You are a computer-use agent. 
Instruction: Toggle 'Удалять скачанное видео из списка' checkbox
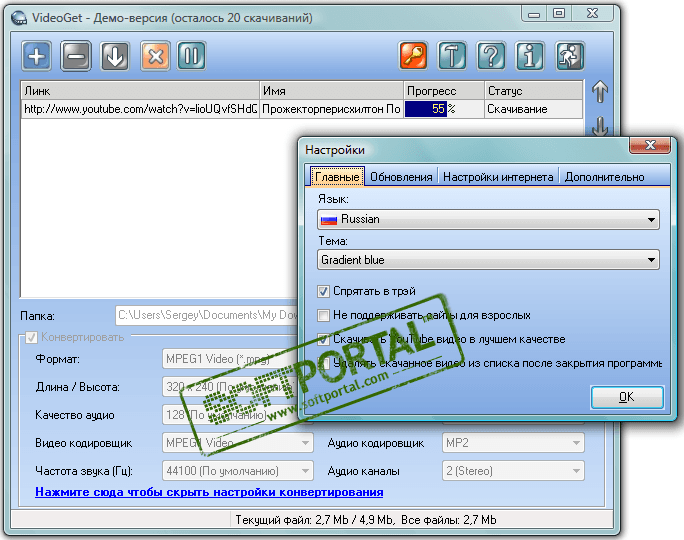click(325, 363)
